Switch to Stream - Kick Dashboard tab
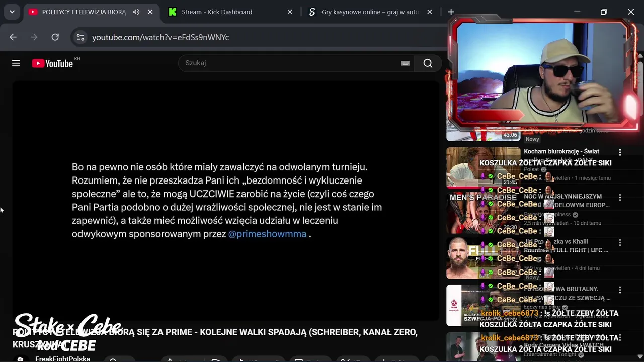This screenshot has height=362, width=644. click(x=217, y=12)
